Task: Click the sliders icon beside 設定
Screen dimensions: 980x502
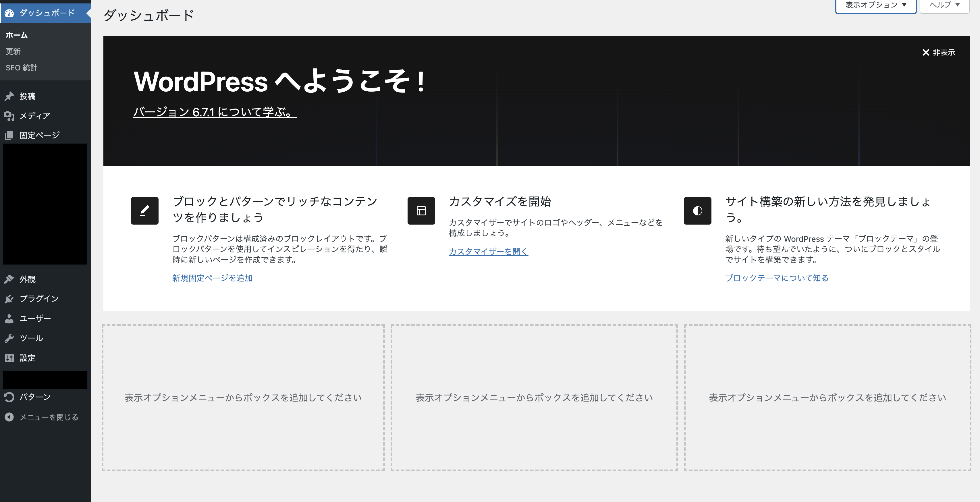Action: coord(9,358)
